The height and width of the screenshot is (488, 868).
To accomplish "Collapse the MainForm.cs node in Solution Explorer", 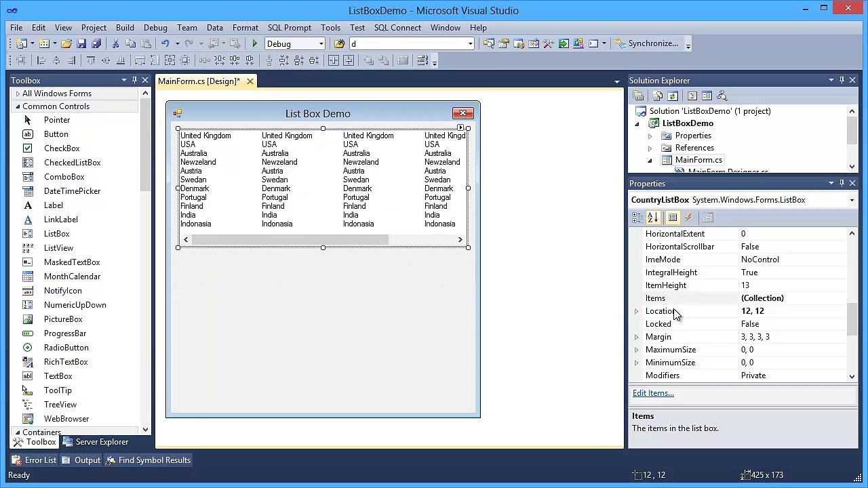I will pos(650,161).
